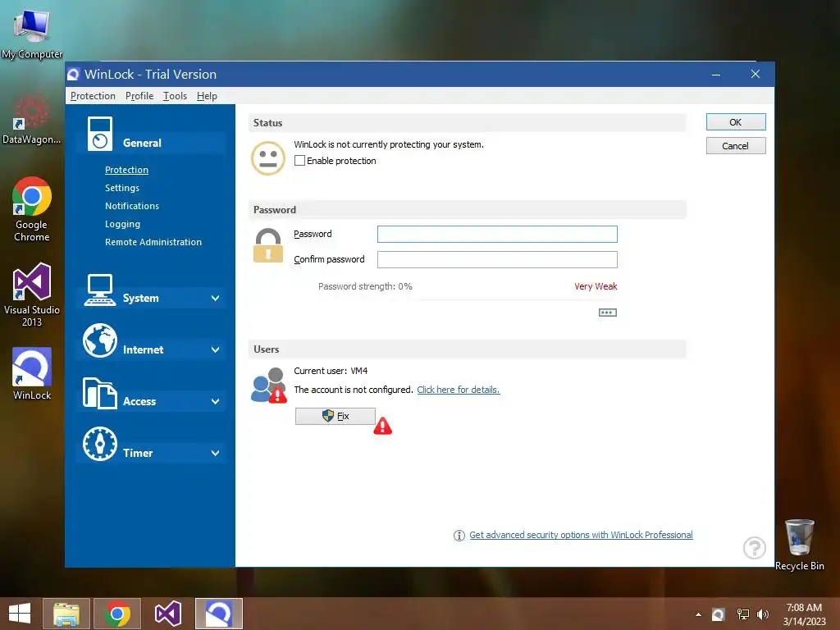Open the DataWagon desktop shortcut
This screenshot has height=630, width=840.
point(32,119)
